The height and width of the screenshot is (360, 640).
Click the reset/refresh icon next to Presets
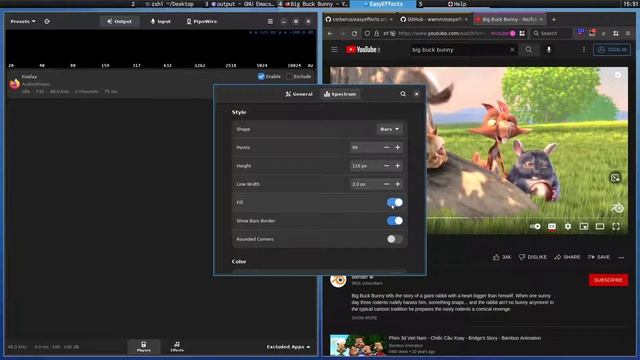(x=47, y=21)
